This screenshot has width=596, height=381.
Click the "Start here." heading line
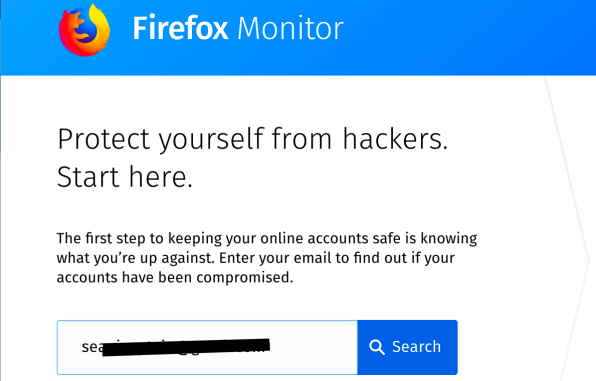pos(125,177)
